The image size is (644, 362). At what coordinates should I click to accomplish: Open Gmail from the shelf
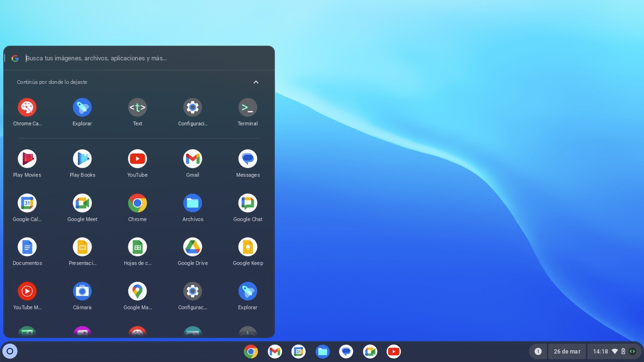[275, 352]
